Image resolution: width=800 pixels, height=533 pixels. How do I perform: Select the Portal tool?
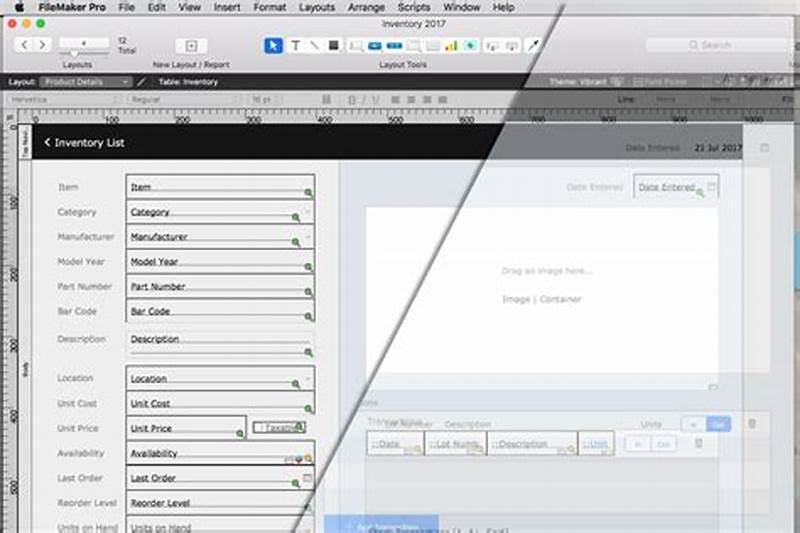click(433, 46)
